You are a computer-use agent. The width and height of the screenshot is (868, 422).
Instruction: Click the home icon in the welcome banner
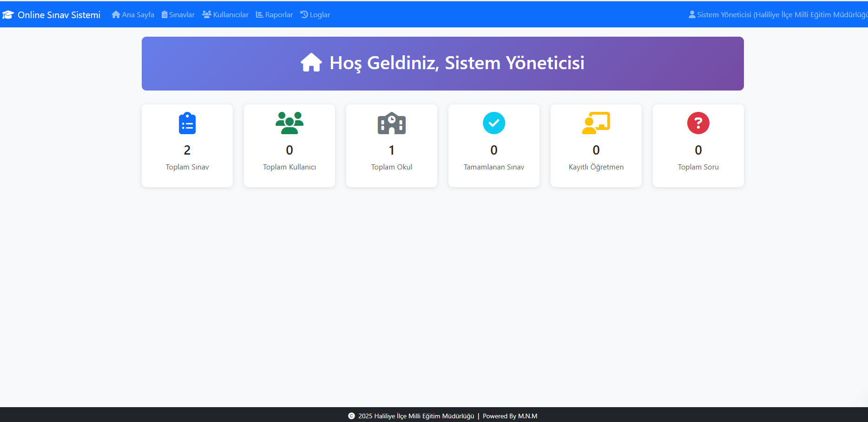[x=312, y=62]
